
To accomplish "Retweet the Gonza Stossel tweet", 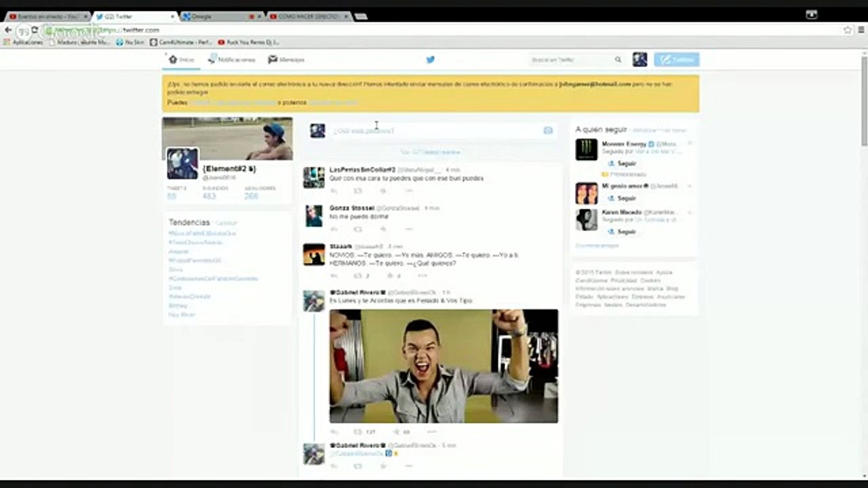I will point(358,229).
